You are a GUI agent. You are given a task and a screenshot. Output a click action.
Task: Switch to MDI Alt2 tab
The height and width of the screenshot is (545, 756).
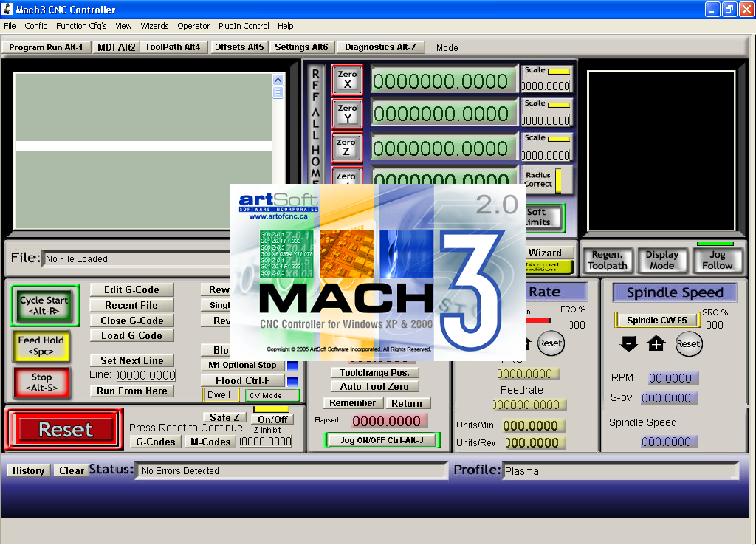coord(116,47)
